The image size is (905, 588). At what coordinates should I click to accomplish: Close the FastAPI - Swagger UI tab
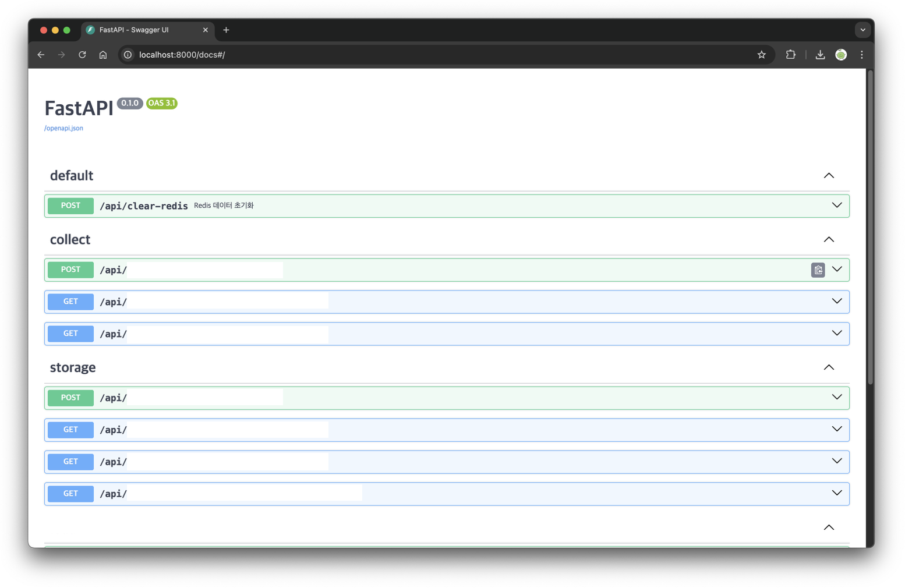[x=205, y=30]
